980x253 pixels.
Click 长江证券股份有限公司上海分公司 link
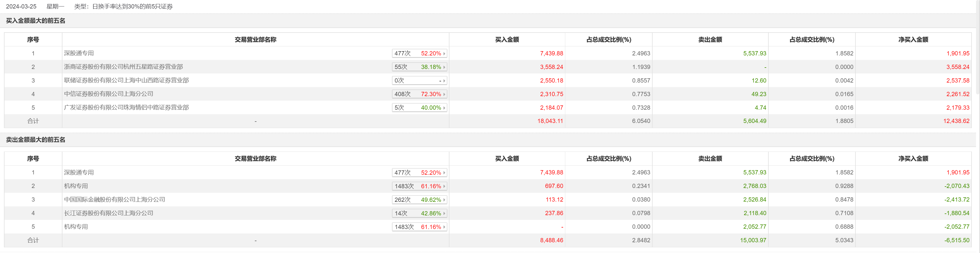[108, 213]
